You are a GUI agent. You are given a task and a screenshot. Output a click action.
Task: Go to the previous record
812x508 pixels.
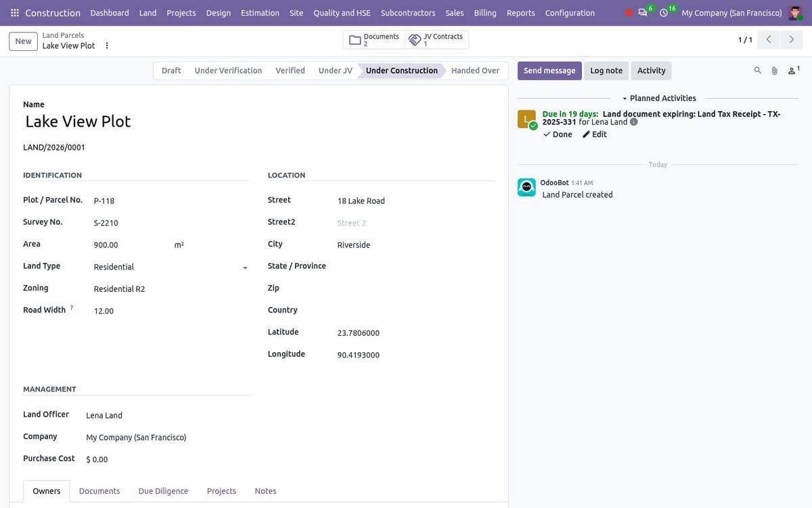click(x=768, y=40)
